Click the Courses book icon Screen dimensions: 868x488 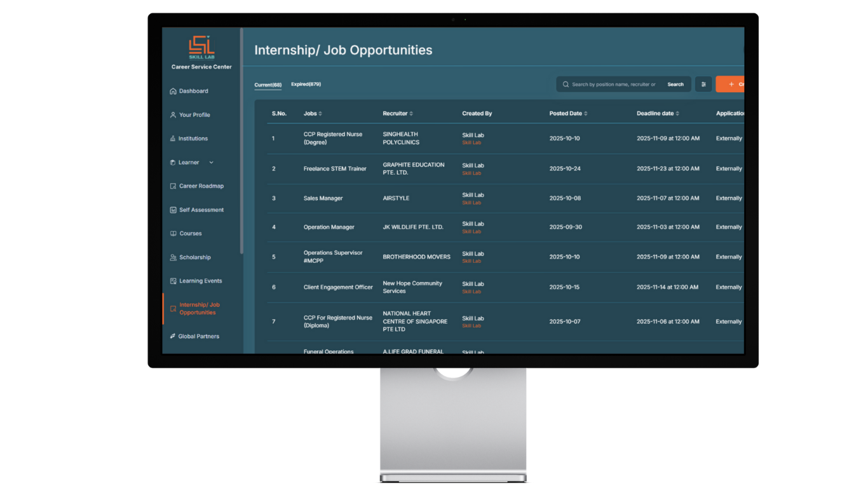pos(173,234)
